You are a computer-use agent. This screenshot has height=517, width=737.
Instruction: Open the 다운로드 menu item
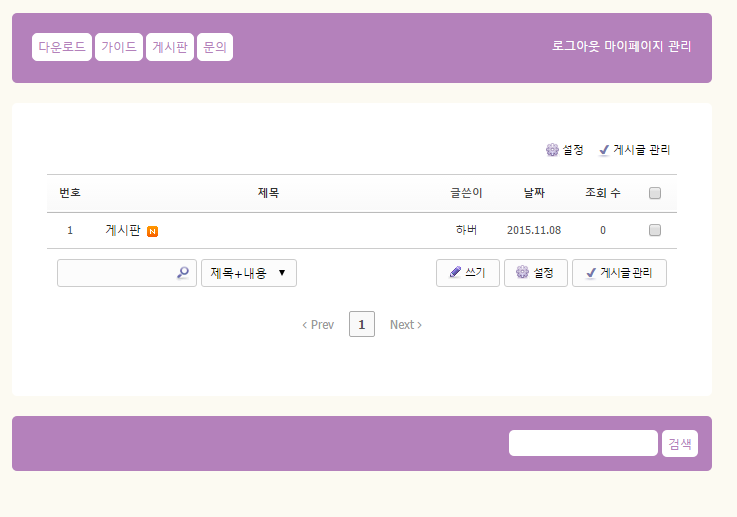(x=62, y=47)
